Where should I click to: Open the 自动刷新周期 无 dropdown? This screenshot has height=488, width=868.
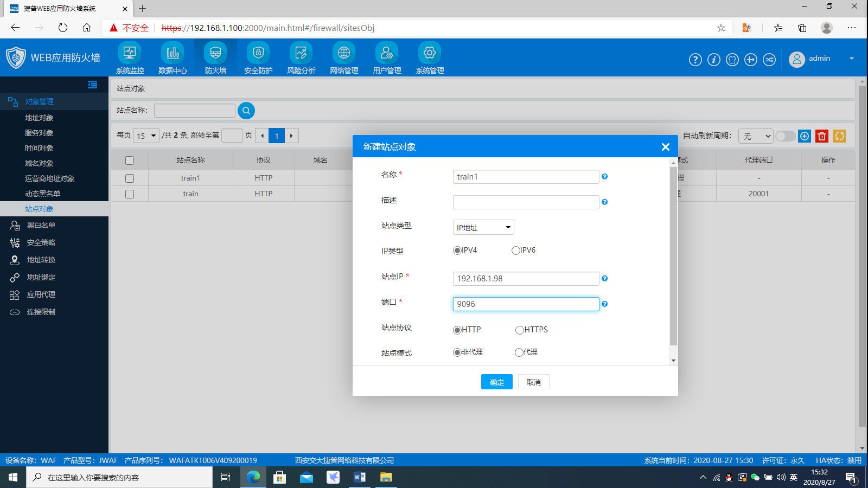click(x=756, y=136)
